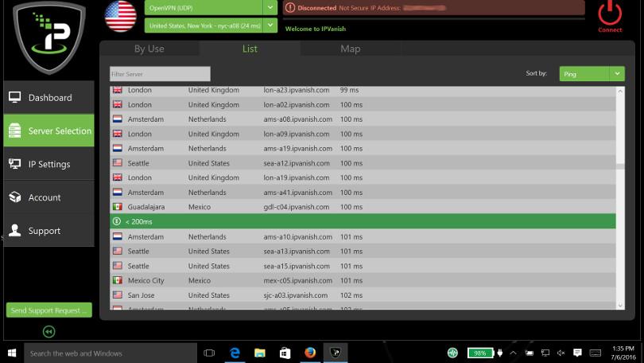The height and width of the screenshot is (363, 644).
Task: Launch Microsoft Edge from taskbar
Action: [x=235, y=353]
